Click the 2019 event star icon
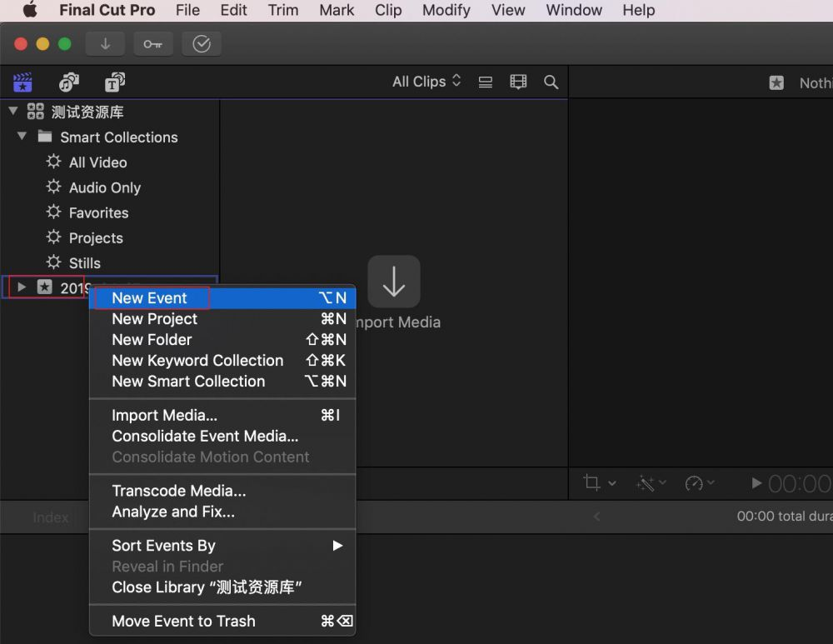The width and height of the screenshot is (833, 644). coord(45,287)
